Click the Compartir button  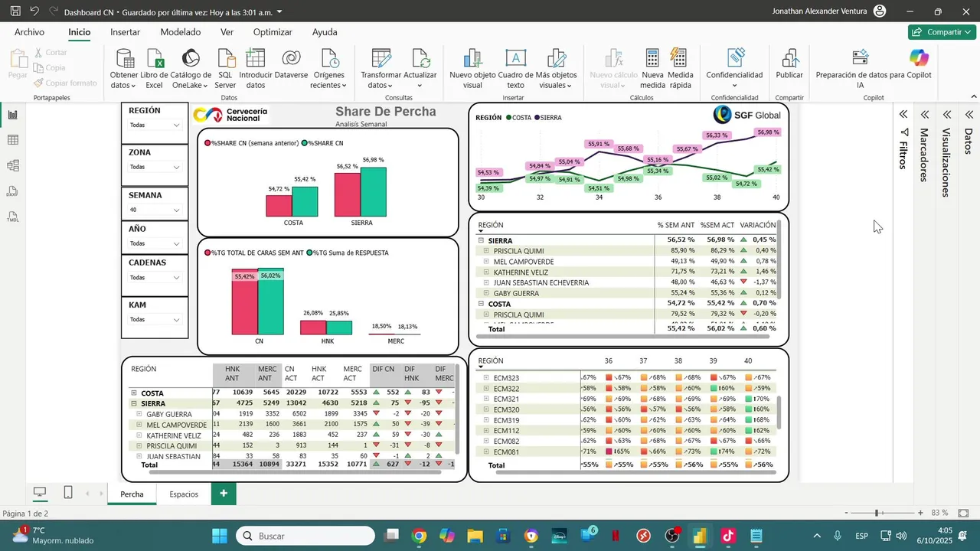pyautogui.click(x=942, y=32)
